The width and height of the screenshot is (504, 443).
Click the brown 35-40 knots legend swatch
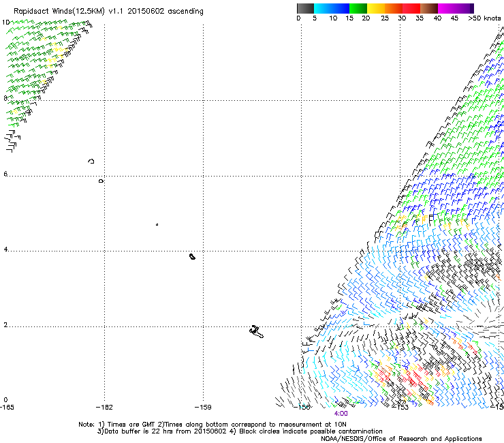pyautogui.click(x=429, y=8)
